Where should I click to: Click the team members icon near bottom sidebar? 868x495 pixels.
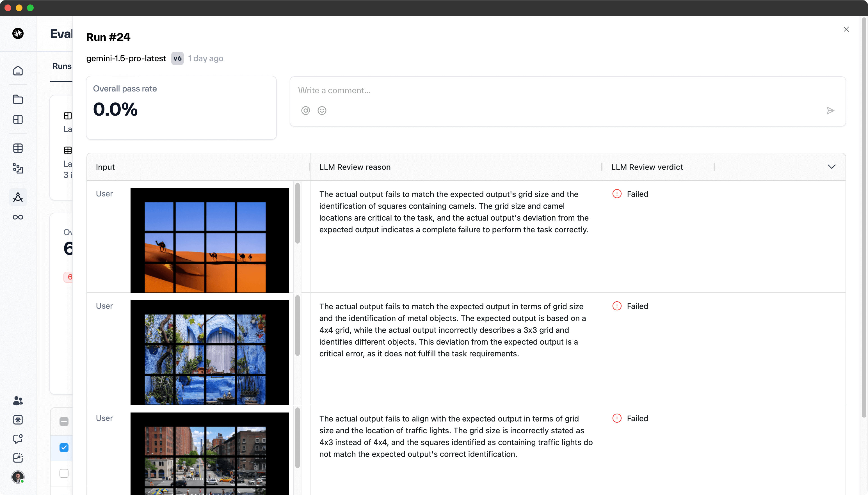pos(18,400)
